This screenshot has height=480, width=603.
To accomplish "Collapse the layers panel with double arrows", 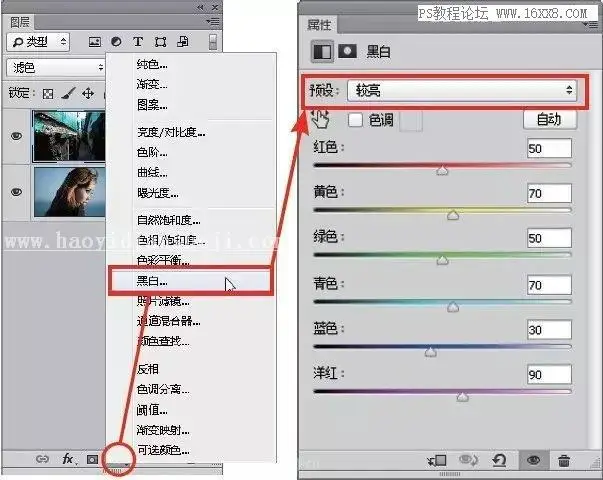I will coord(200,7).
